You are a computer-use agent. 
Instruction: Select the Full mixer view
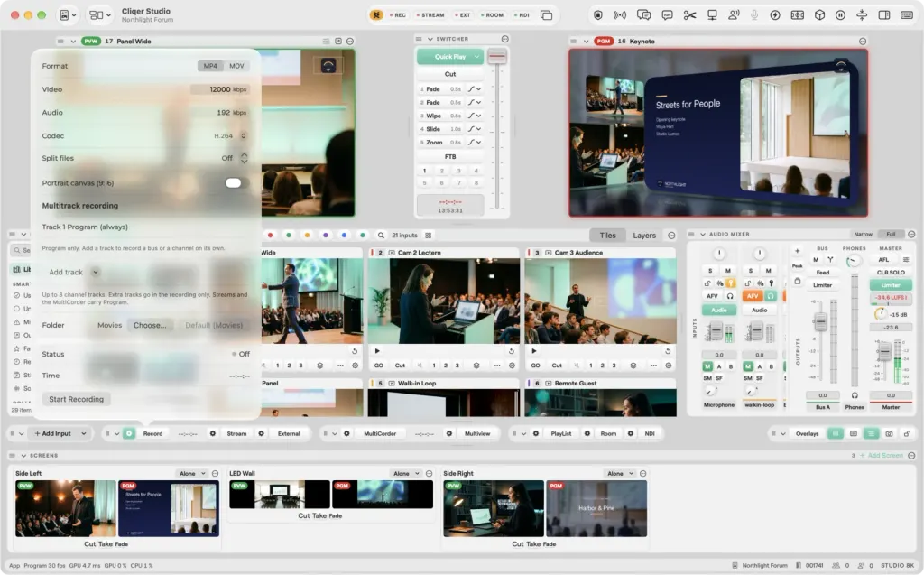tap(891, 234)
